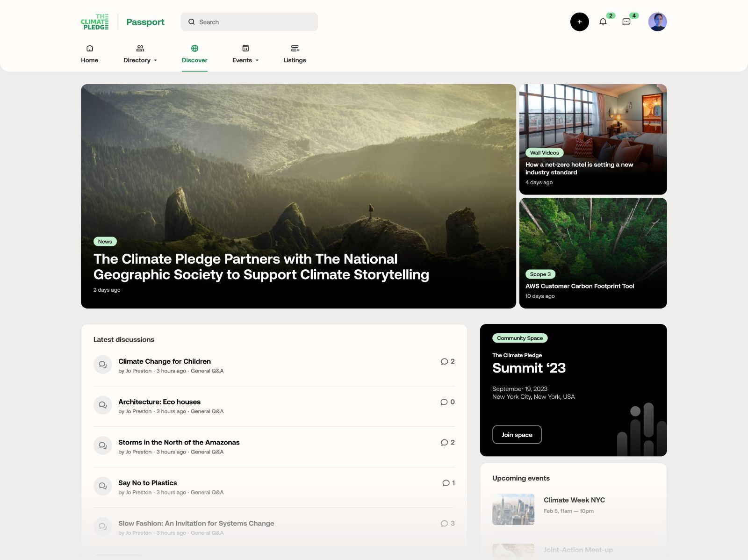
Task: Open notifications bell icon
Action: click(603, 22)
